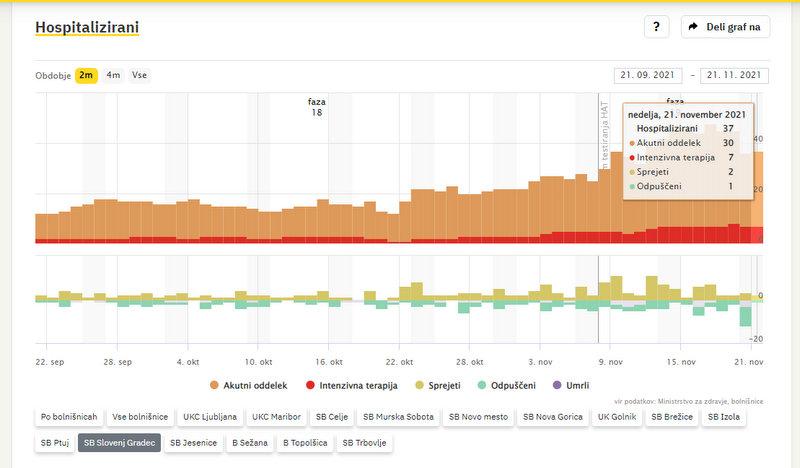Select the Po bolnišnicah tab
This screenshot has width=800, height=468.
coord(69,416)
